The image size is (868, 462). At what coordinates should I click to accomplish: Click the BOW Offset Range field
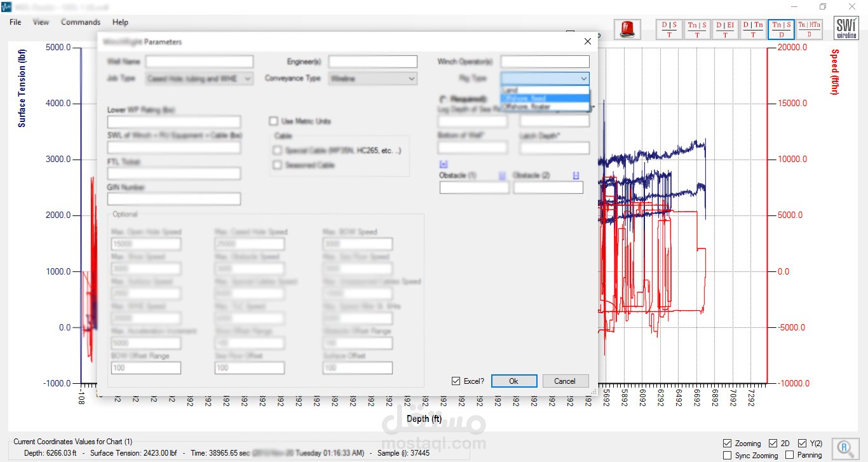(146, 368)
